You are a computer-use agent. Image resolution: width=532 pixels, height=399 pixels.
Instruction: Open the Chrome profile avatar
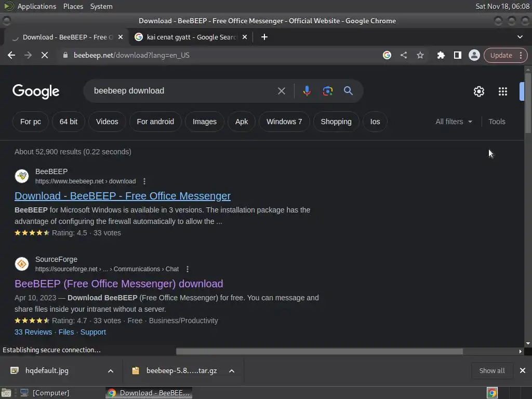(x=474, y=55)
